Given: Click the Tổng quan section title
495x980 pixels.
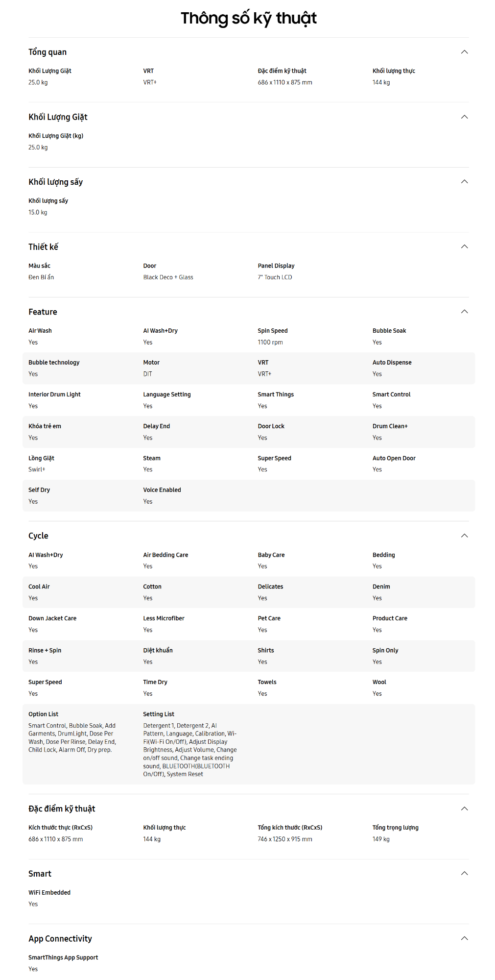Looking at the screenshot, I should click(x=47, y=52).
